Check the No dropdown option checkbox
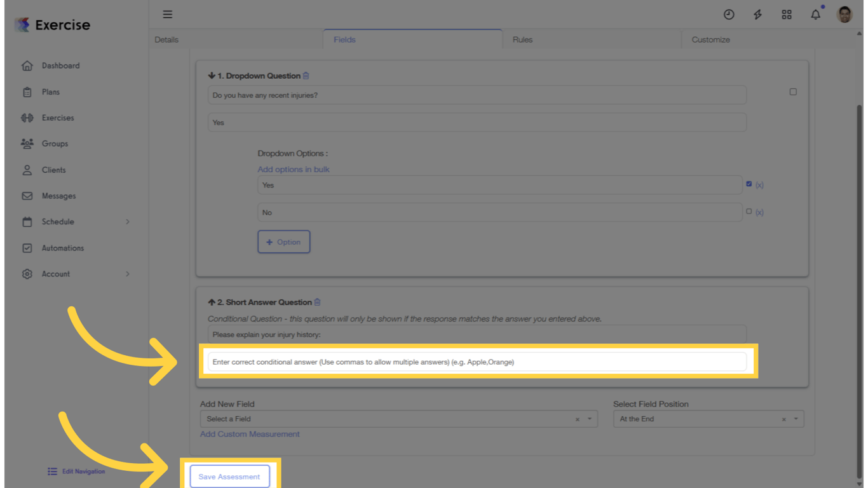 click(749, 212)
